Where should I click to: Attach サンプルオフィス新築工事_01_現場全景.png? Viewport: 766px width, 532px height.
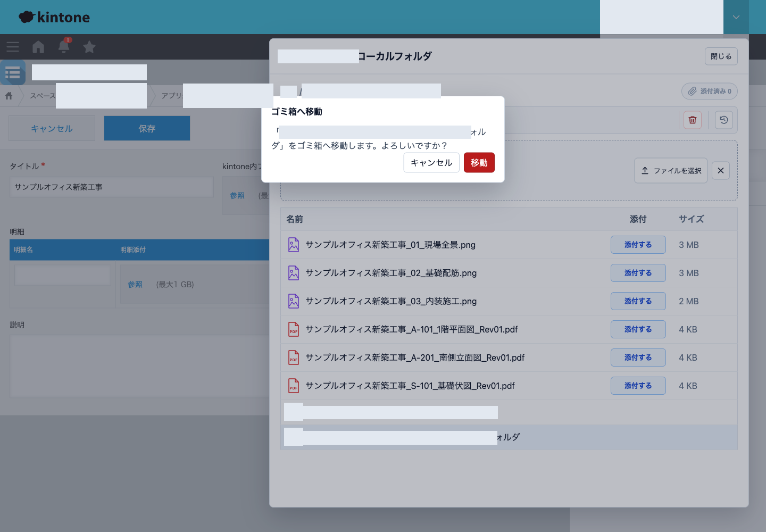click(638, 245)
